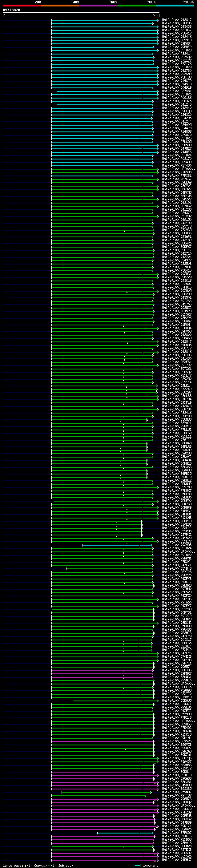Open hit UniRef100_B7FGD7
Screen dimensions: 197x868
pyautogui.click(x=177, y=833)
